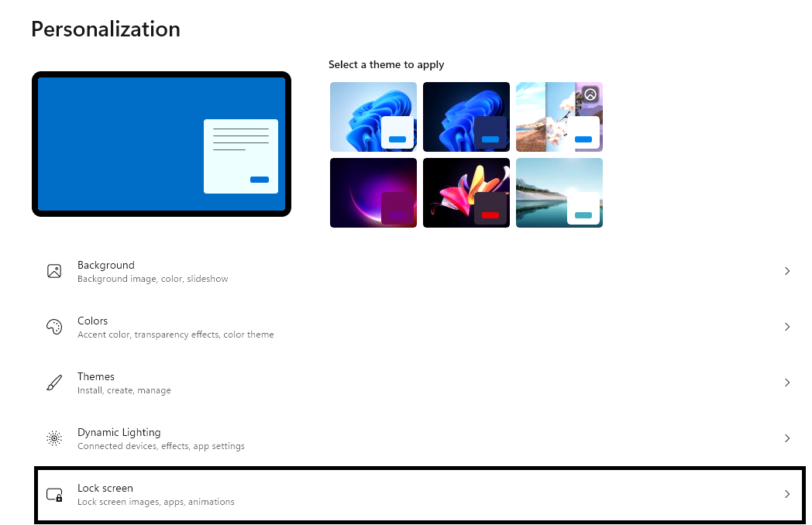Click 'Lock screen images, apps, animations' text
Image resolution: width=812 pixels, height=525 pixels.
click(156, 503)
